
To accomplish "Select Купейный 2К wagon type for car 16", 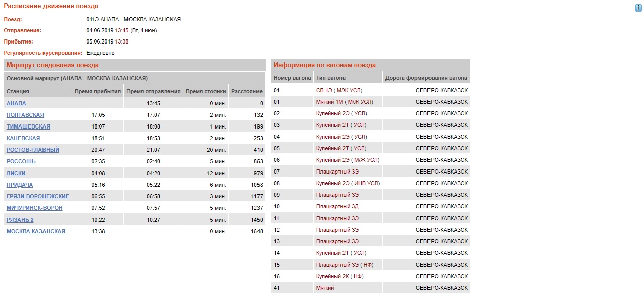I will (339, 276).
